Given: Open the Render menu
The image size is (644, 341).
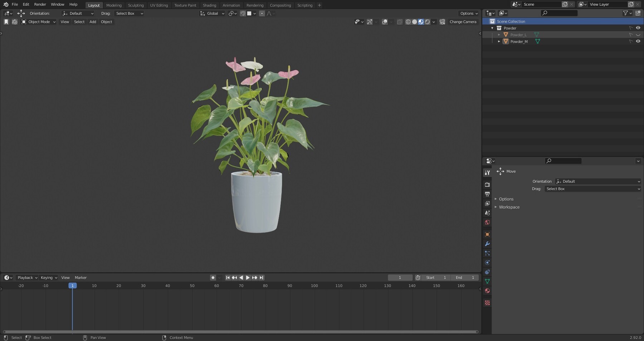Looking at the screenshot, I should 40,4.
